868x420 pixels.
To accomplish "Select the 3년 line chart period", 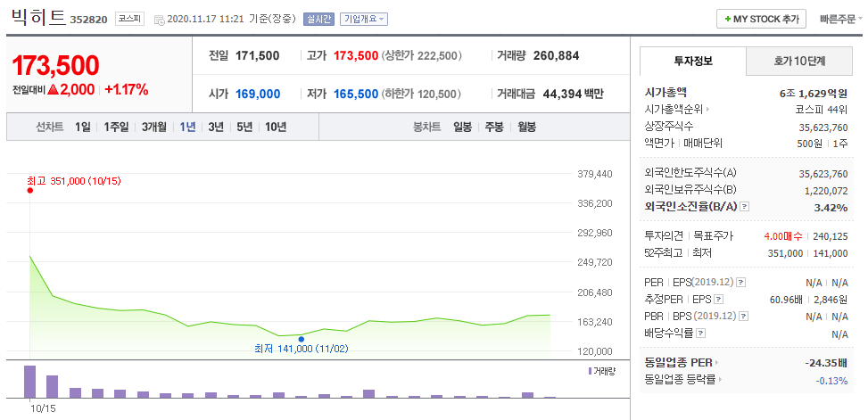I will coord(216,127).
